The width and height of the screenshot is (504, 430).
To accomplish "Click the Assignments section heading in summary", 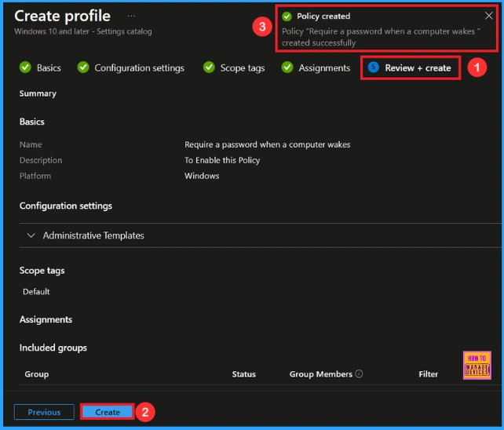I will [46, 319].
